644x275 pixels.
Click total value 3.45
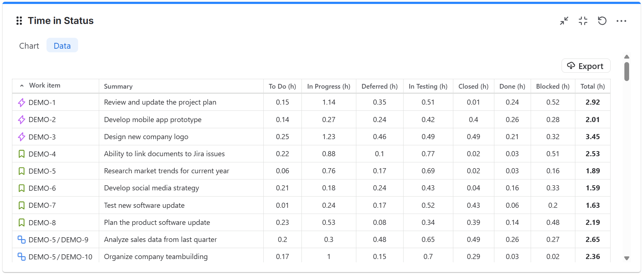[x=592, y=137]
